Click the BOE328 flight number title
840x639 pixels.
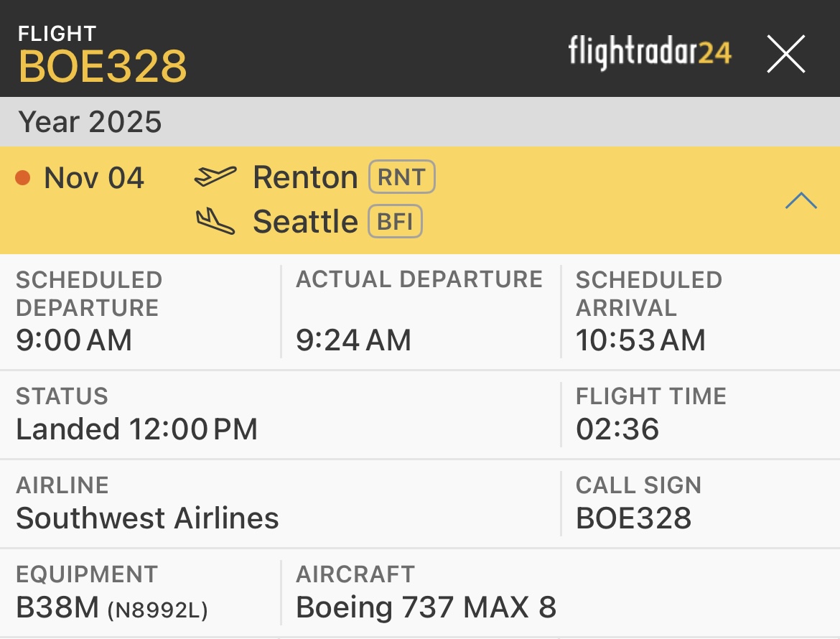[x=103, y=67]
